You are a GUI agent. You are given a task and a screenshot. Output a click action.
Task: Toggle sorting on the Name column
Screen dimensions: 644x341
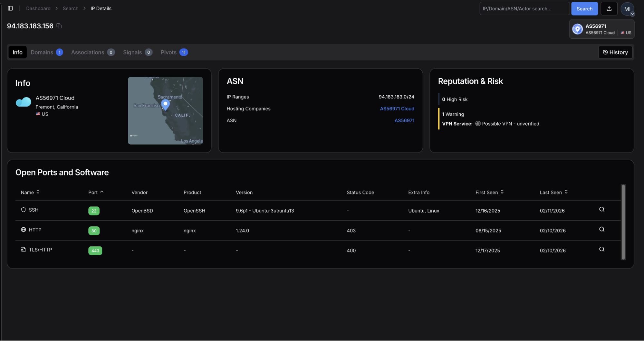[x=38, y=192]
